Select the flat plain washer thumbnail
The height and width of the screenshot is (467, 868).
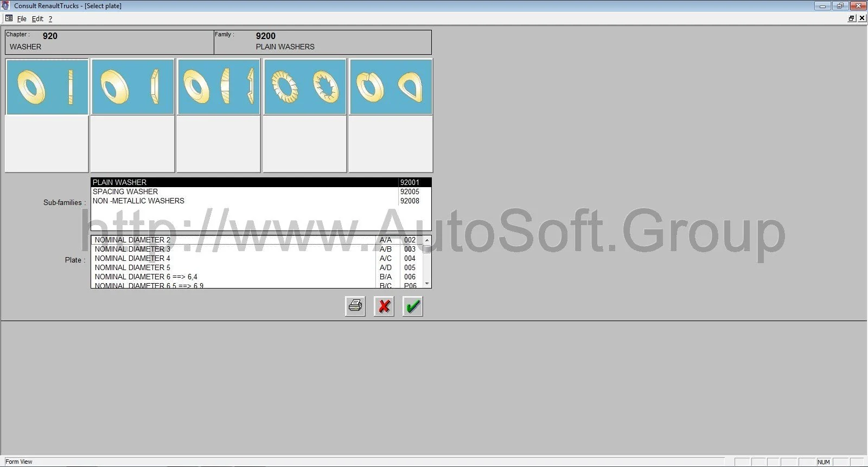coord(47,87)
